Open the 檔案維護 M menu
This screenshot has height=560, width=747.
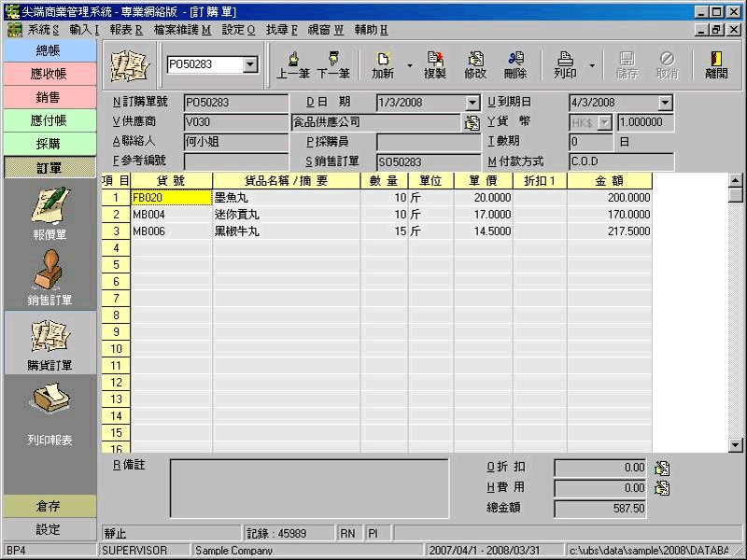click(x=182, y=30)
